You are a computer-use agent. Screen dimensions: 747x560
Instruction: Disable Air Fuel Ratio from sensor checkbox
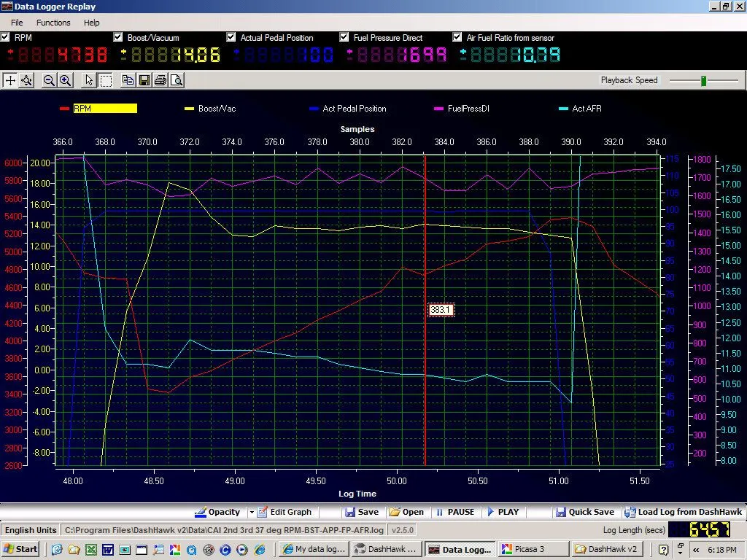coord(457,37)
